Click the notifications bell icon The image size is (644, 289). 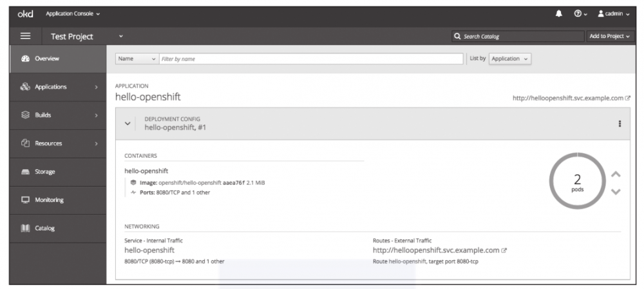click(x=560, y=14)
